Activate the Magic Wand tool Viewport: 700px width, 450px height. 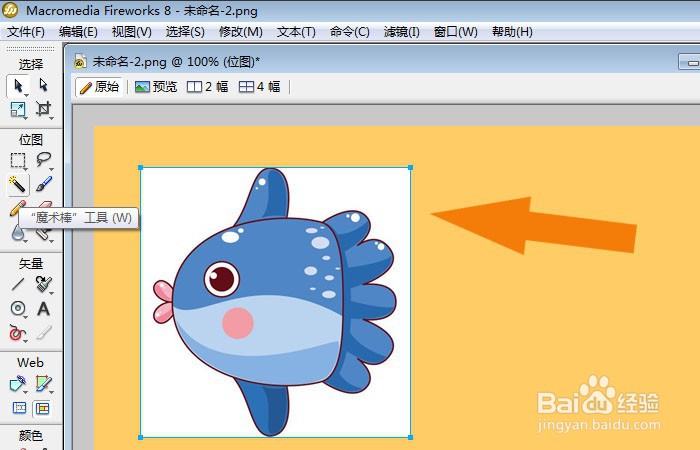coord(18,184)
